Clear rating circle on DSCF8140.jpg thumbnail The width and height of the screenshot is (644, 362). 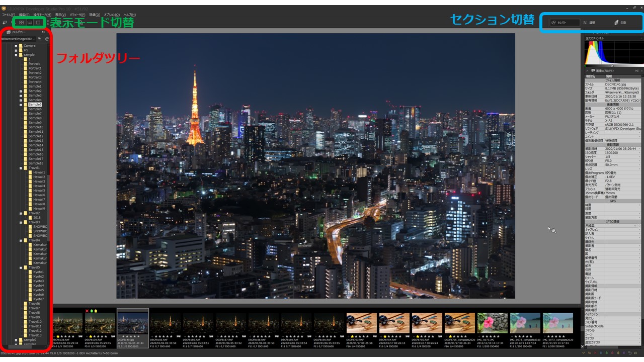click(x=119, y=336)
